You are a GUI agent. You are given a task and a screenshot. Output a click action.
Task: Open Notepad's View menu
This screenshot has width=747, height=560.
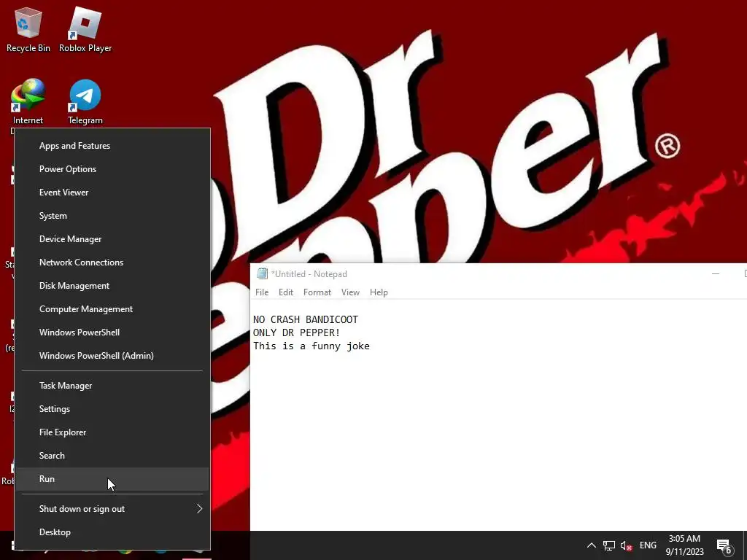click(x=350, y=292)
